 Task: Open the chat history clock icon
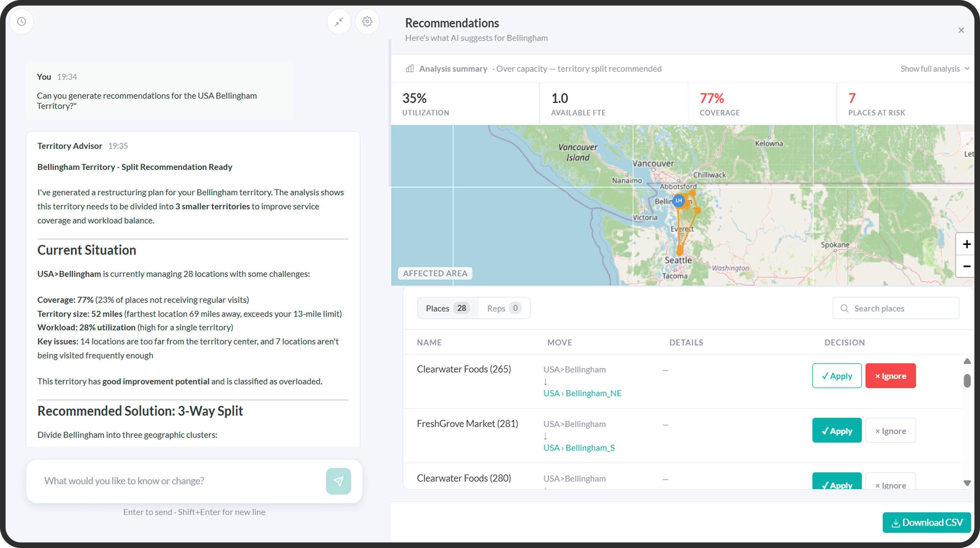(x=22, y=21)
